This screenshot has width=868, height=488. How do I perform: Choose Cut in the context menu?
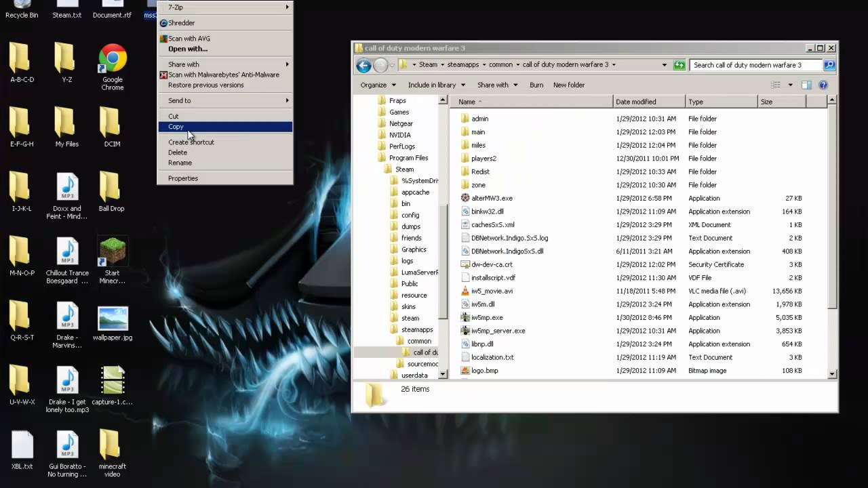point(225,117)
